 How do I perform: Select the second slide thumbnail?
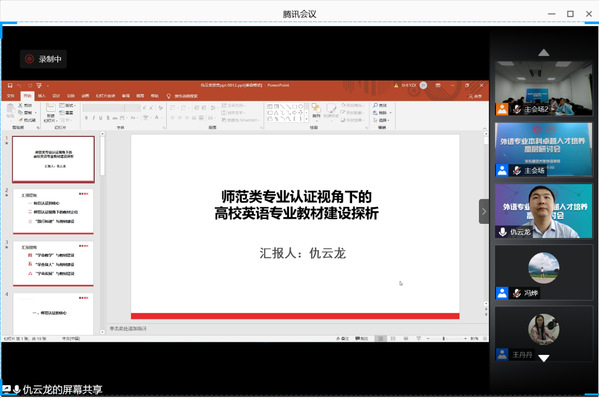[x=53, y=211]
